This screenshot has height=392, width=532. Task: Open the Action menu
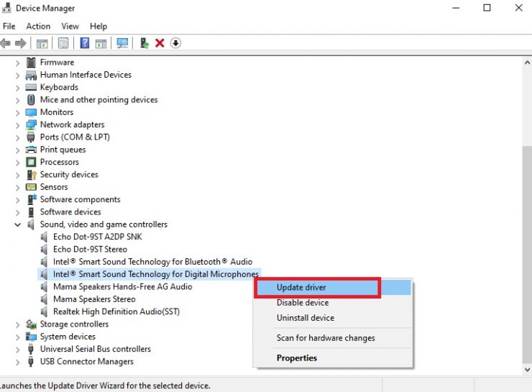[38, 26]
